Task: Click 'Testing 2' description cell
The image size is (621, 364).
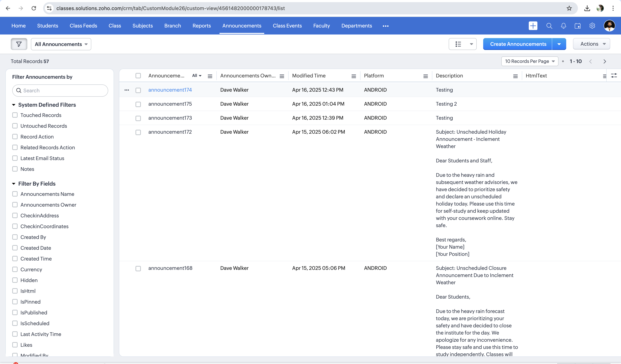Action: click(x=446, y=104)
